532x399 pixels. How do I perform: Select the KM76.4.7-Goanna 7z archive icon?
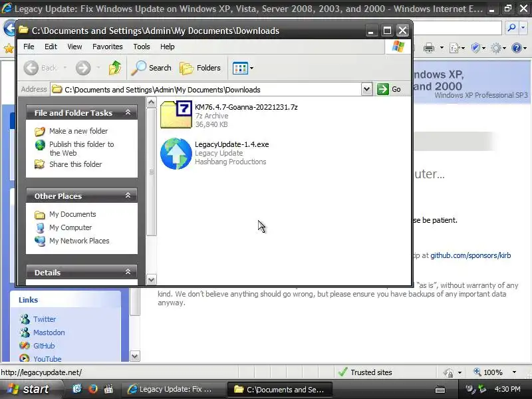point(176,114)
